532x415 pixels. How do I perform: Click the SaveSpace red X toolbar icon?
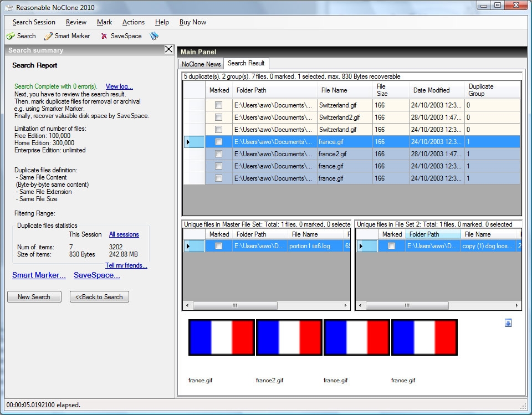point(104,36)
